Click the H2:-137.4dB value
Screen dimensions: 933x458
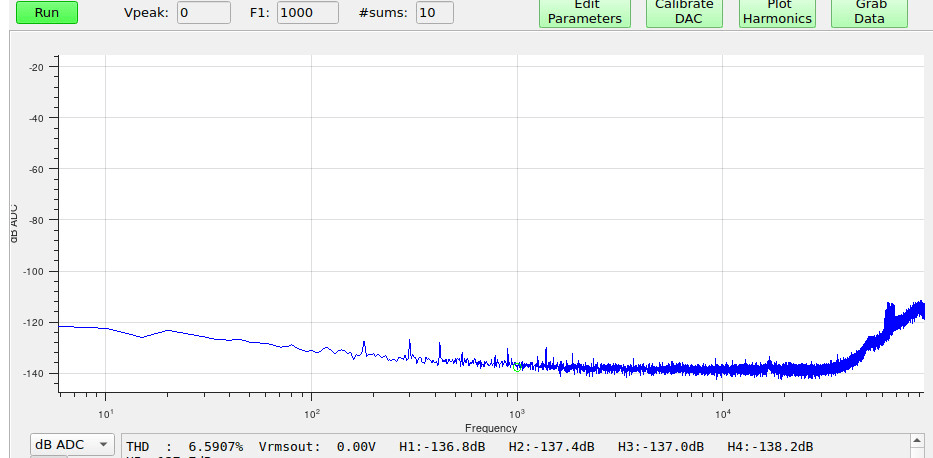pos(552,447)
